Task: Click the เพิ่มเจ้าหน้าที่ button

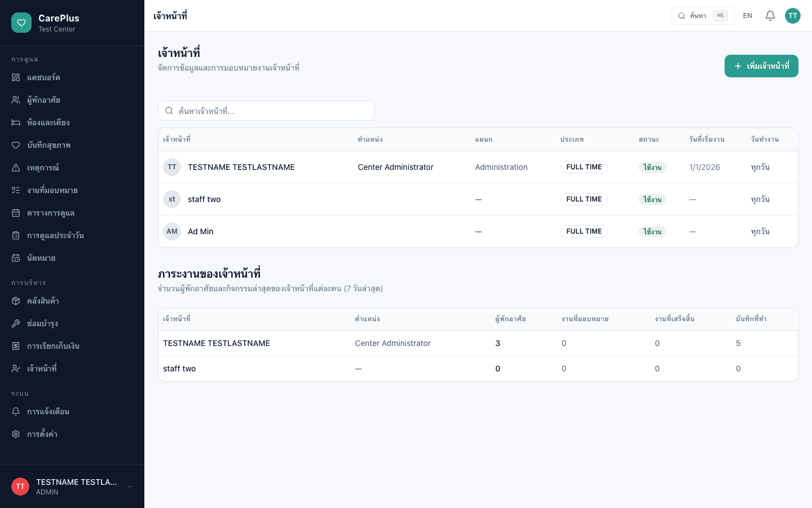Action: tap(761, 66)
